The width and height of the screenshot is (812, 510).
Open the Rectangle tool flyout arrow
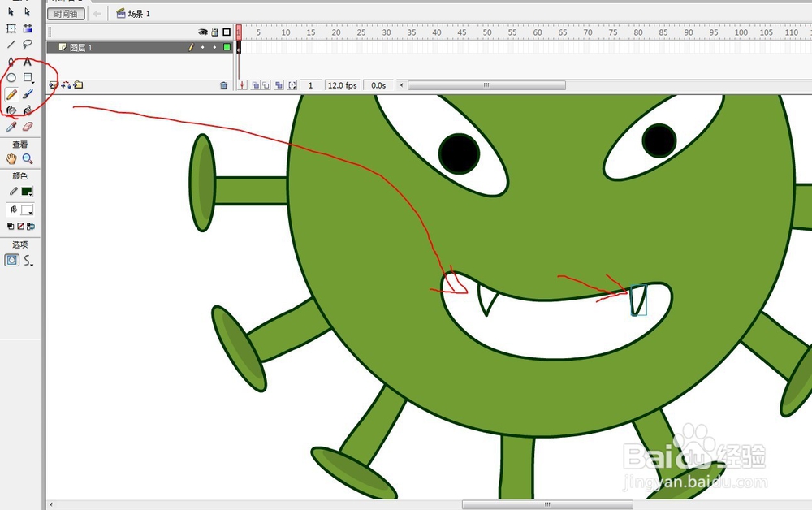pyautogui.click(x=33, y=82)
